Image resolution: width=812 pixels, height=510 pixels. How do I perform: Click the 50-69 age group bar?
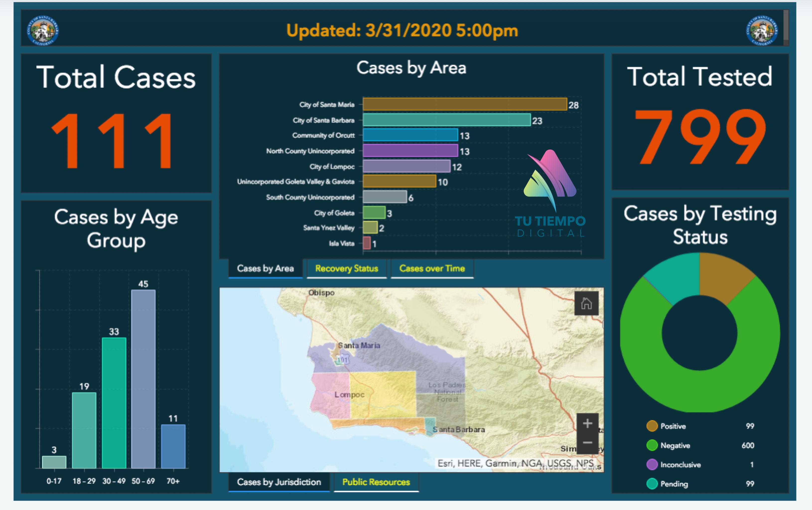pyautogui.click(x=143, y=379)
